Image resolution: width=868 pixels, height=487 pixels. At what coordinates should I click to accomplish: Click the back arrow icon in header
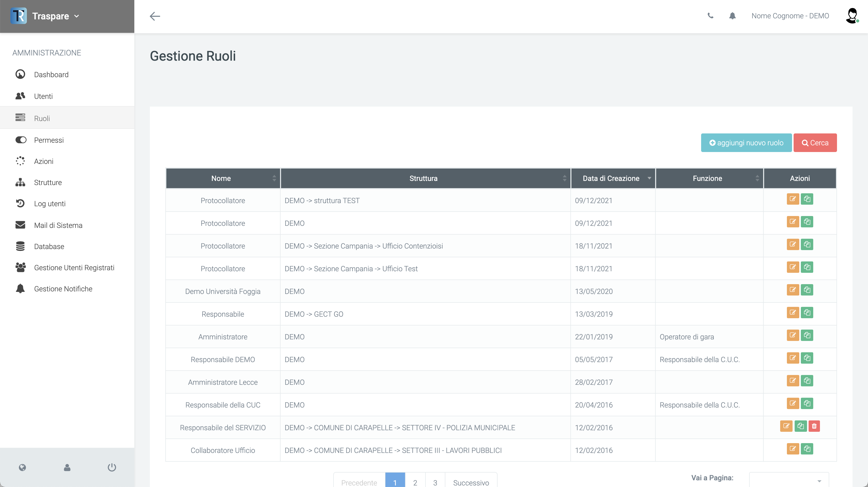155,16
